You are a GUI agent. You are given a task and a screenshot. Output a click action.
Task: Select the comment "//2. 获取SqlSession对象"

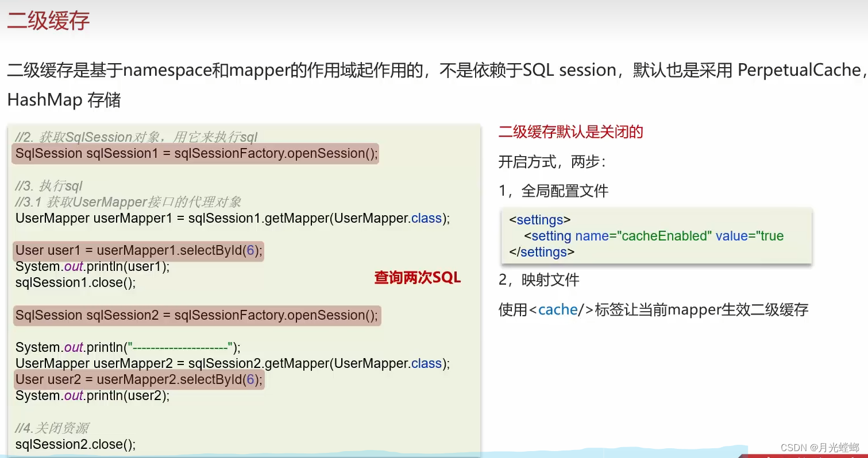(x=137, y=137)
